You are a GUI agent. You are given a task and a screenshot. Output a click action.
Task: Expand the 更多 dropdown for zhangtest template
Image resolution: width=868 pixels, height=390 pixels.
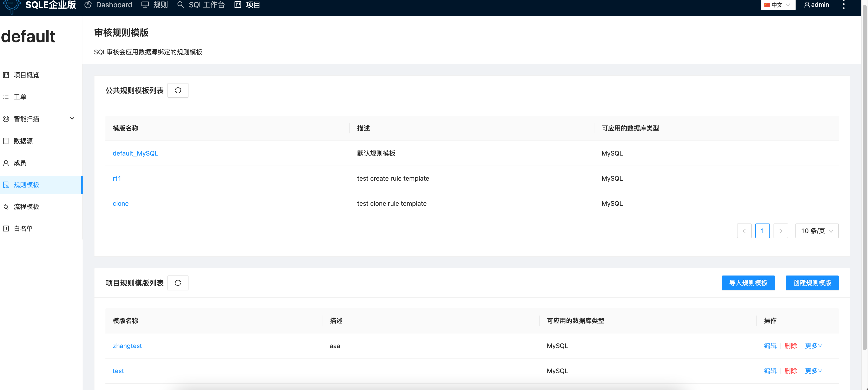[813, 346]
